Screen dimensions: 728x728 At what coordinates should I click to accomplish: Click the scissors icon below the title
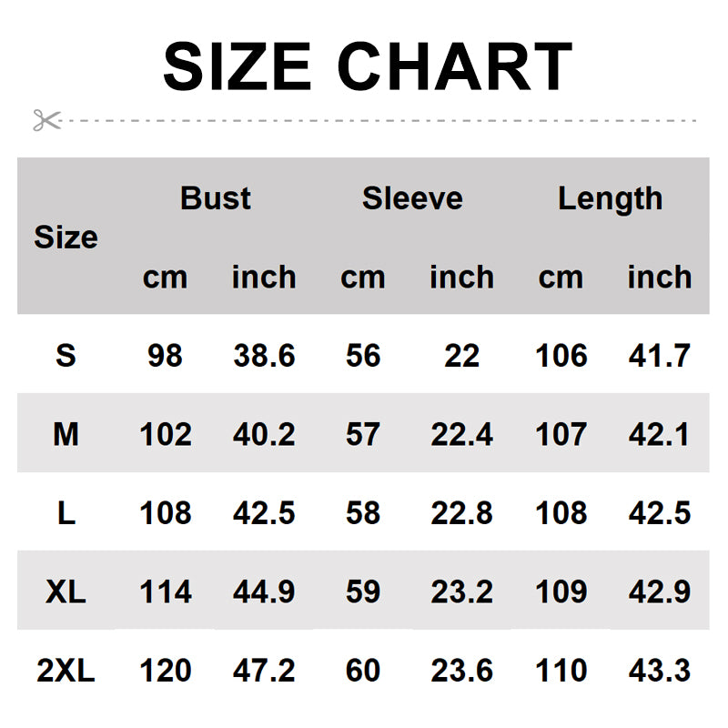point(46,120)
